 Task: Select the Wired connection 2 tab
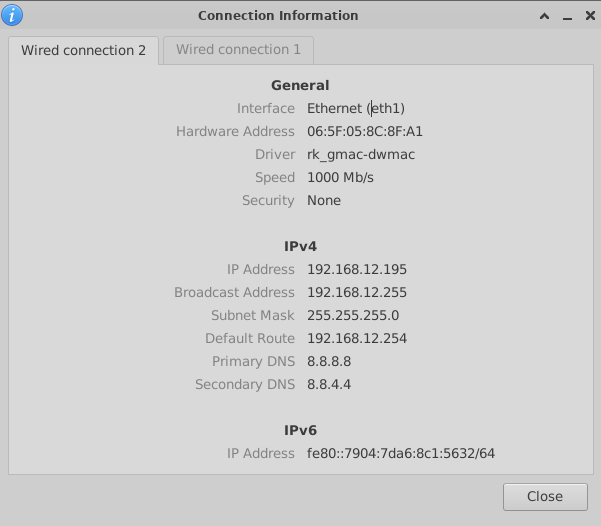pyautogui.click(x=83, y=51)
